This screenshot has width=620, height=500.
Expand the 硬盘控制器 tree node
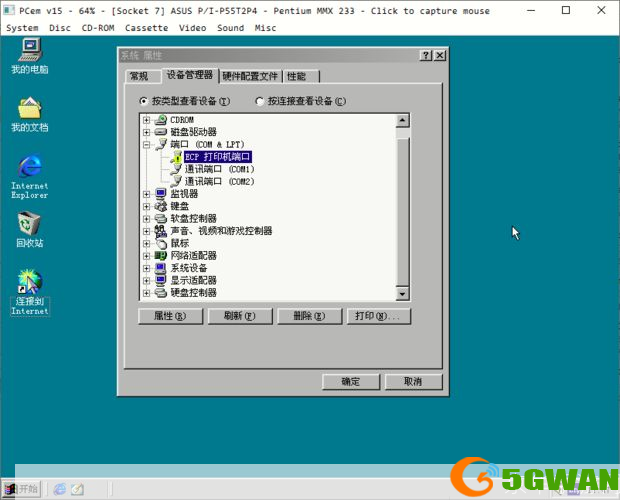(x=147, y=293)
